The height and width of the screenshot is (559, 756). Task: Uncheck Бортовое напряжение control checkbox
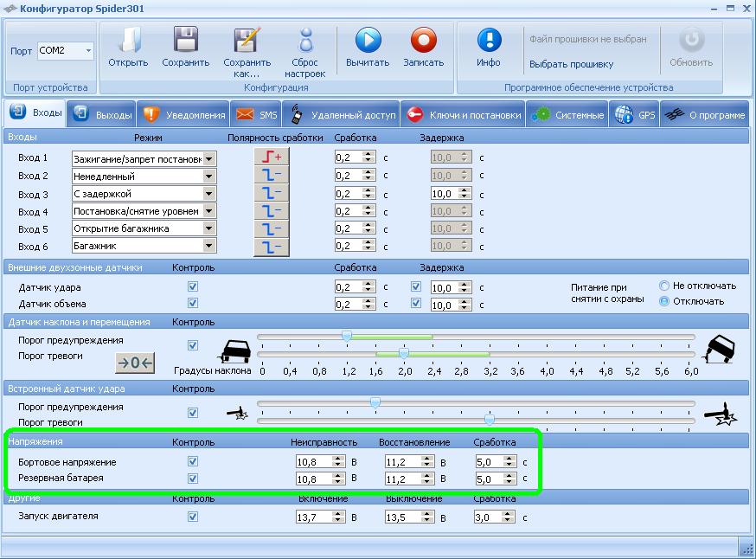point(193,462)
